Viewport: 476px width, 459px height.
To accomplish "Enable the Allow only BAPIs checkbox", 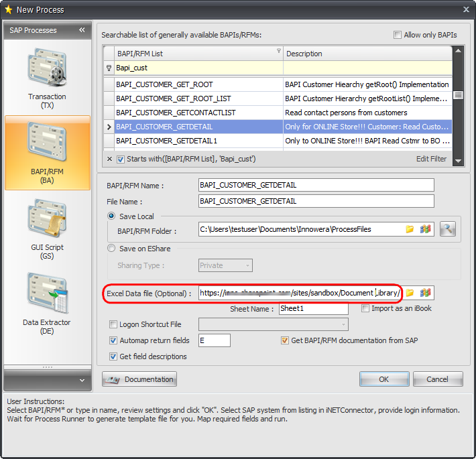I will pyautogui.click(x=398, y=35).
